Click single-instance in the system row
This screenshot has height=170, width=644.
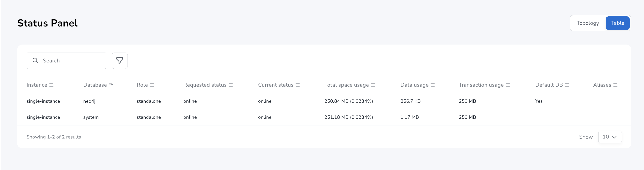[x=43, y=117]
